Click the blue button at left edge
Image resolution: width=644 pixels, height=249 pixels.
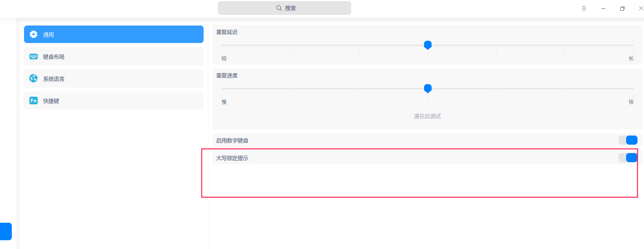click(x=6, y=231)
